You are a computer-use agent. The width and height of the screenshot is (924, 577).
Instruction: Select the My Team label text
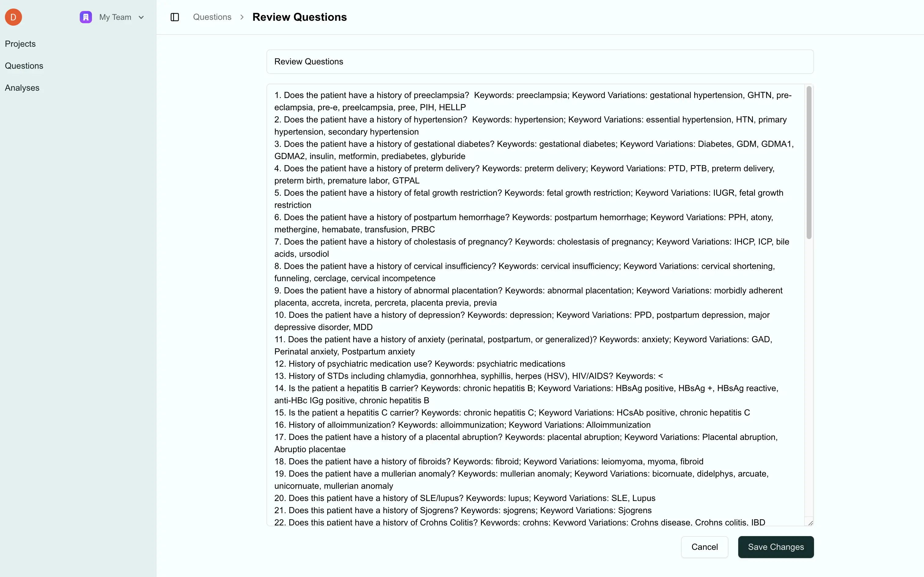tap(115, 17)
